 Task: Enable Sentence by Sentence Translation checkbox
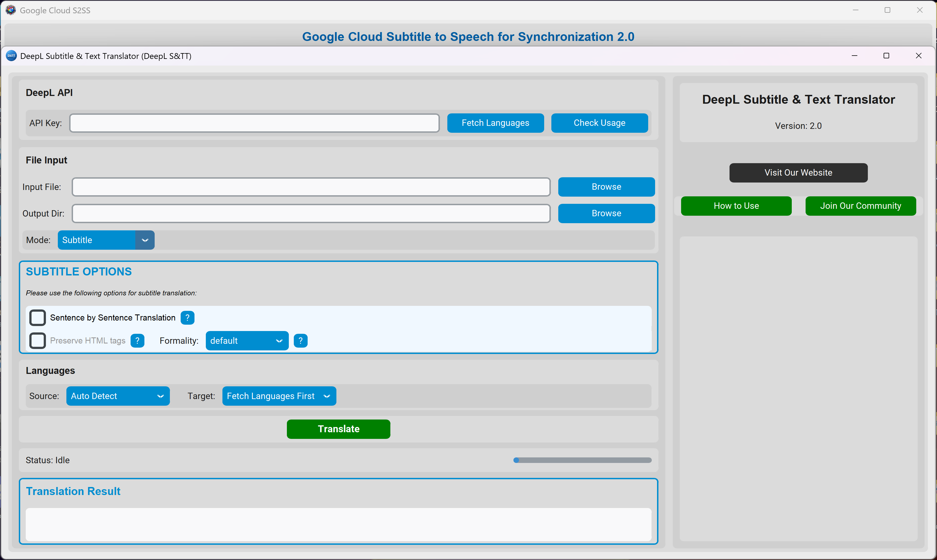click(38, 318)
